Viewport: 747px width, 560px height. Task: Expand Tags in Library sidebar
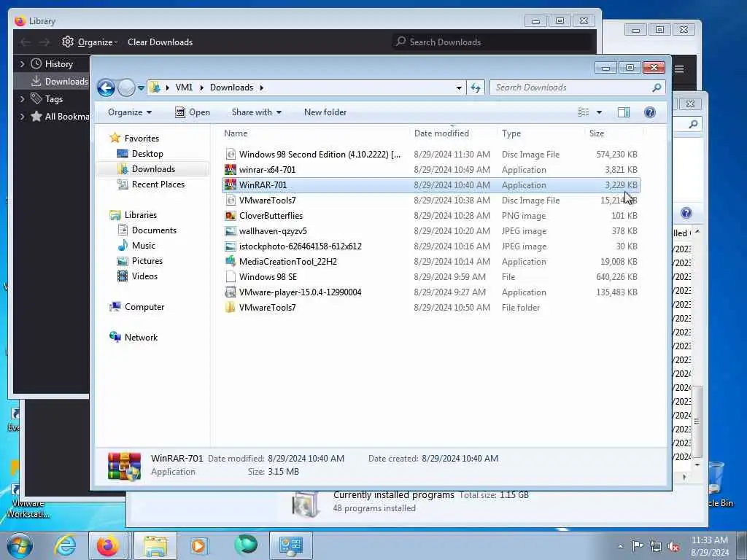click(x=22, y=98)
